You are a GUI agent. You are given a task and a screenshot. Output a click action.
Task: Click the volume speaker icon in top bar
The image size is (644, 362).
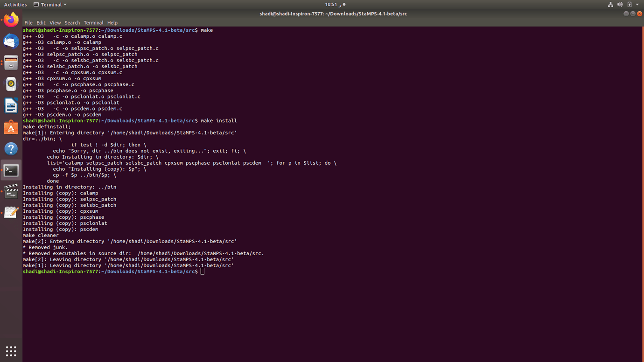click(x=620, y=4)
